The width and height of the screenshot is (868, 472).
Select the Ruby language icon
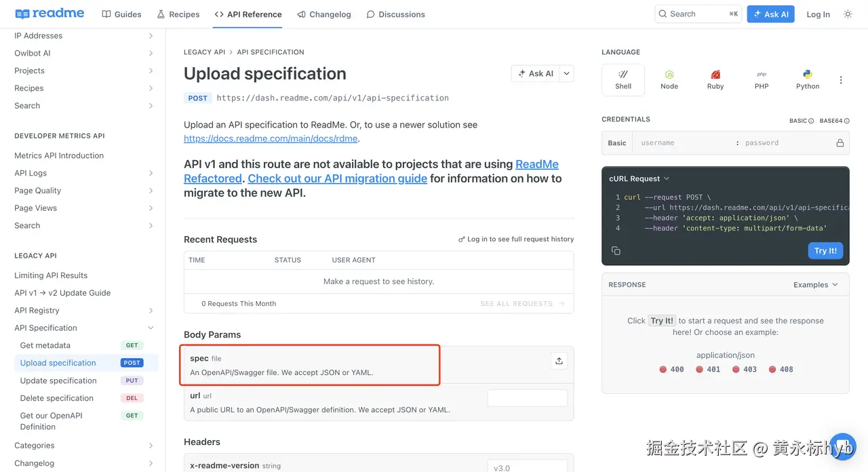coord(715,79)
